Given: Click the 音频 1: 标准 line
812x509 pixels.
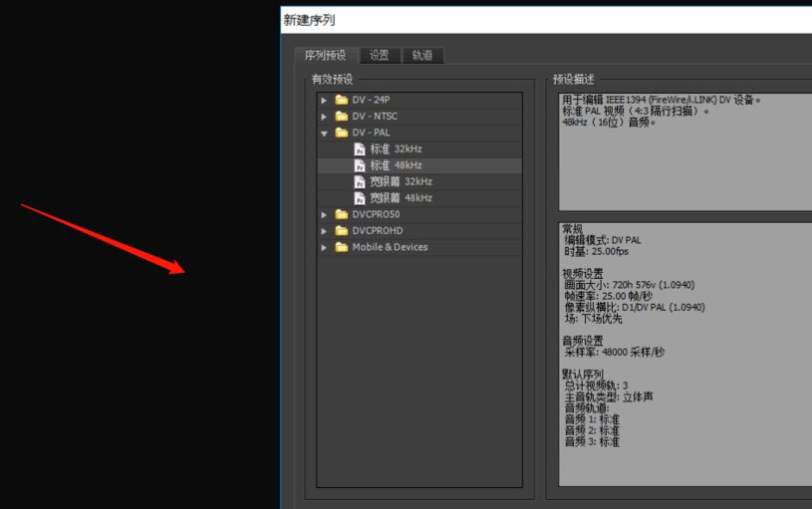Looking at the screenshot, I should (x=592, y=419).
